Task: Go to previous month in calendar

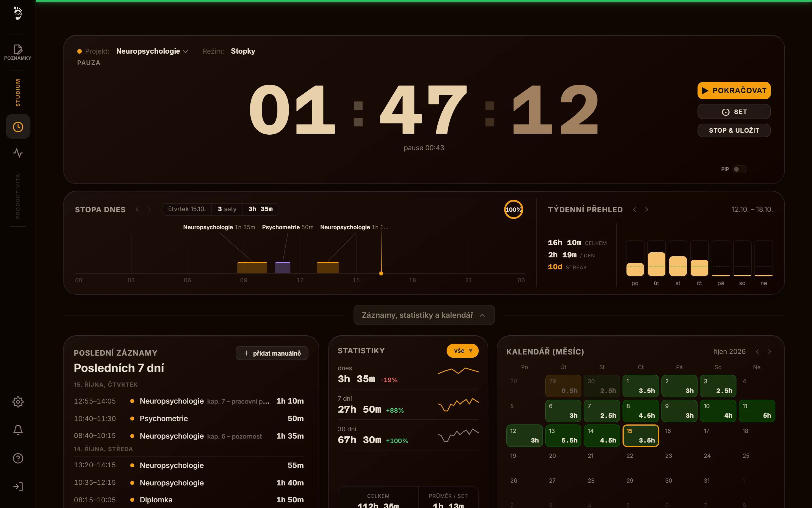Action: point(757,351)
